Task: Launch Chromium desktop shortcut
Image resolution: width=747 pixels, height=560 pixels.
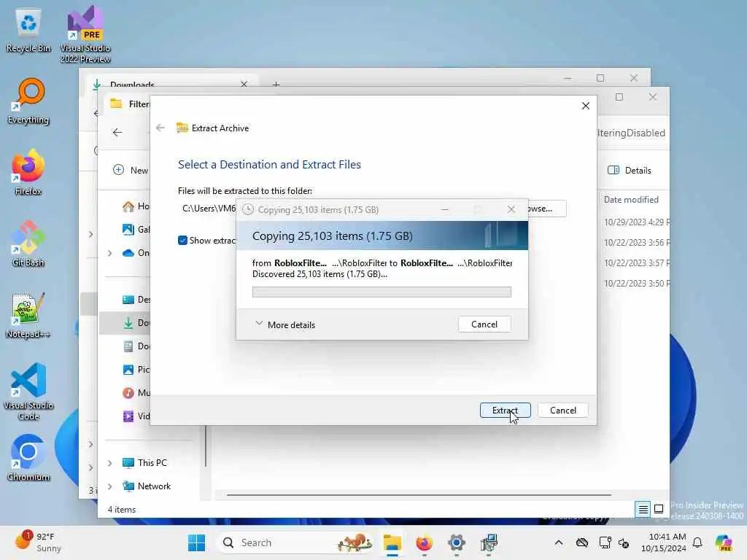Action: coord(28,458)
